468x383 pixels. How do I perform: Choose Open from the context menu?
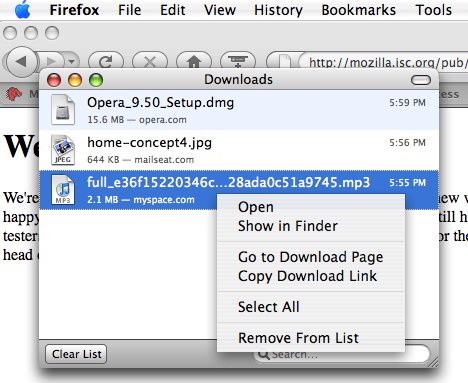[256, 207]
